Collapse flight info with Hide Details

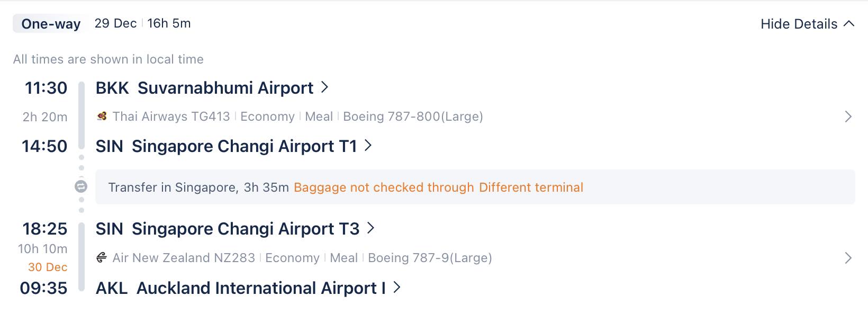tap(807, 24)
